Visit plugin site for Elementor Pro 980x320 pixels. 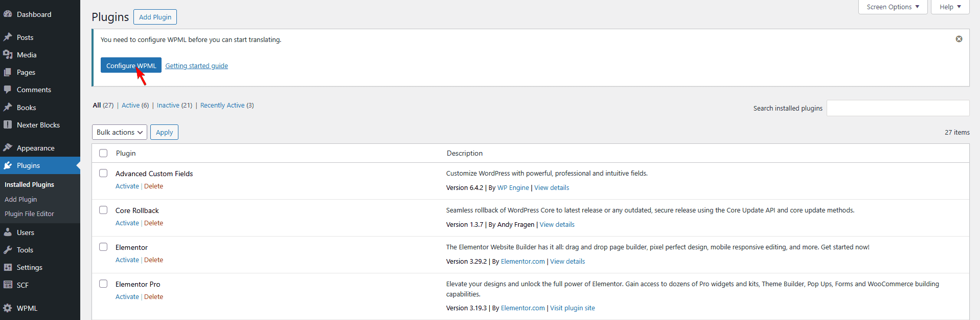(x=573, y=308)
